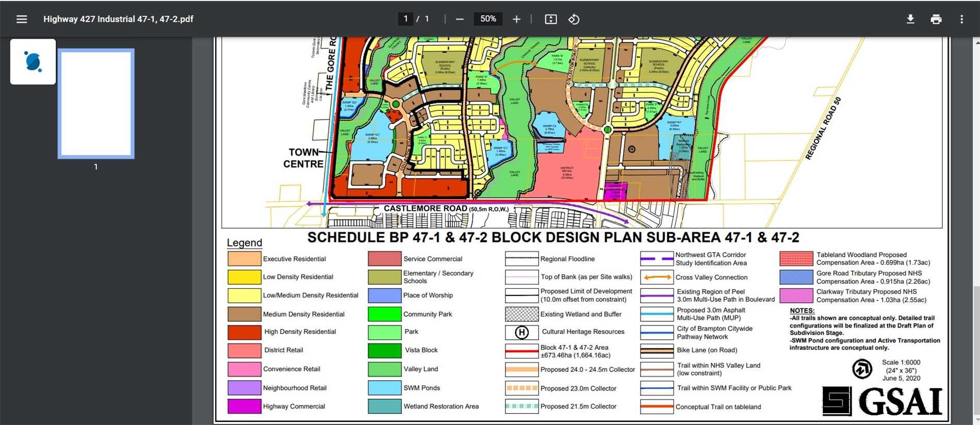Rotate the document counterclockwise
Screen dimensions: 980x425
coord(574,19)
